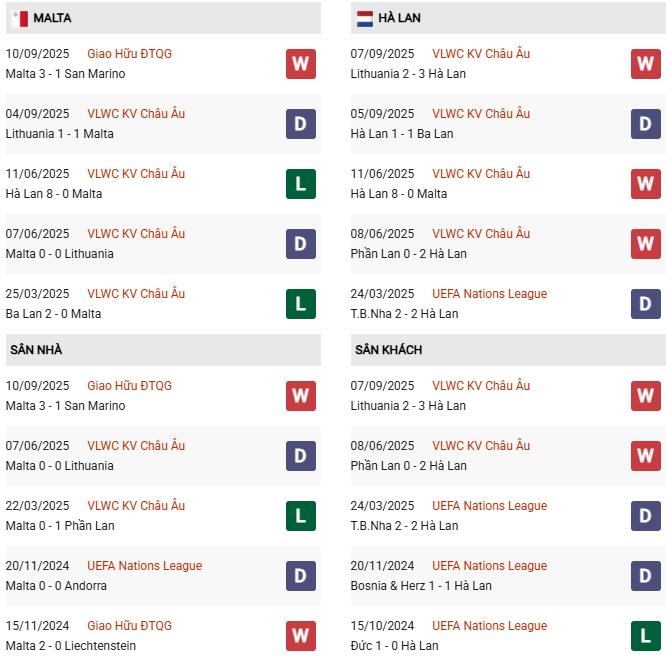Click the L badge for Đức 1-0 Hà Lan
This screenshot has height=659, width=666.
[646, 636]
